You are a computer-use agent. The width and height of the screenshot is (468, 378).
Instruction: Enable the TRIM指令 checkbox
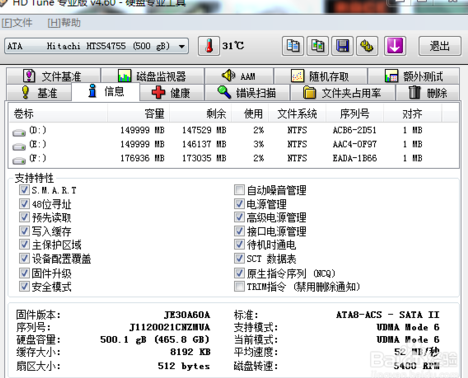point(239,286)
